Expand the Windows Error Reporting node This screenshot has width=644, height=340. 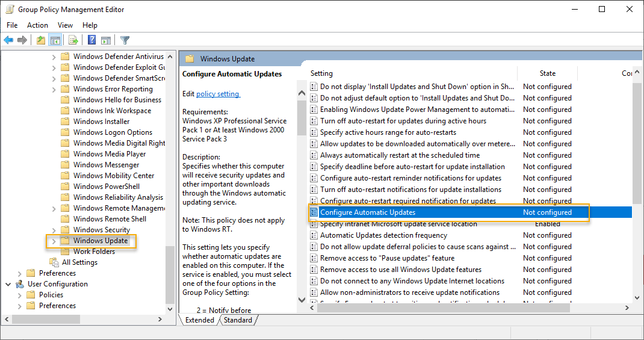tap(54, 89)
